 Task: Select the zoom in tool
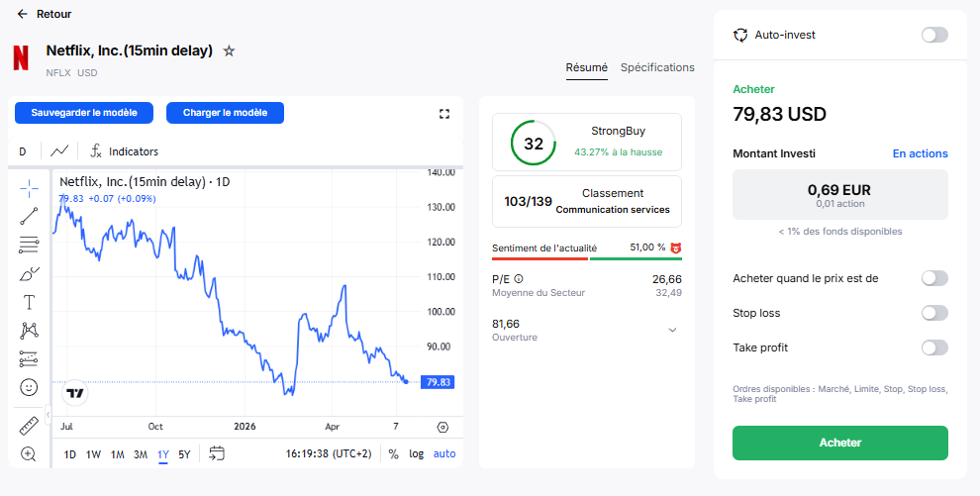[29, 454]
